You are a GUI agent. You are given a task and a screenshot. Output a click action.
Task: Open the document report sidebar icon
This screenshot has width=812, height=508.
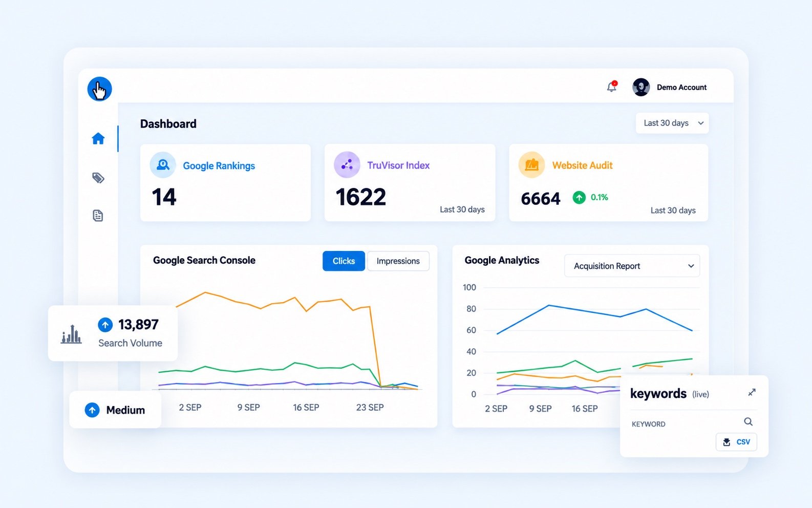[98, 216]
